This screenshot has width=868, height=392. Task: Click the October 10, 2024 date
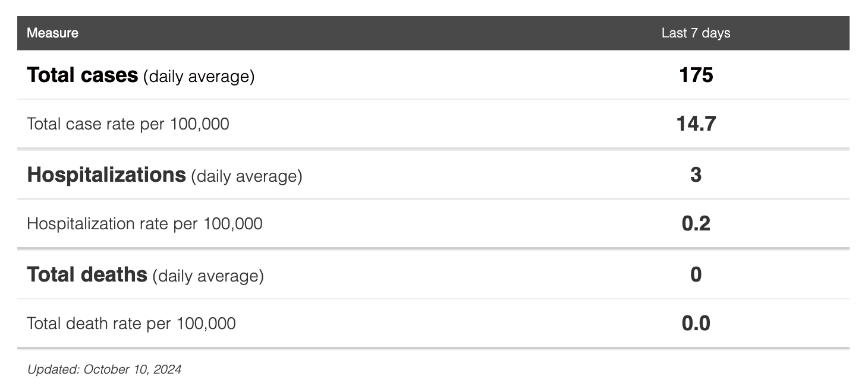[x=132, y=369]
